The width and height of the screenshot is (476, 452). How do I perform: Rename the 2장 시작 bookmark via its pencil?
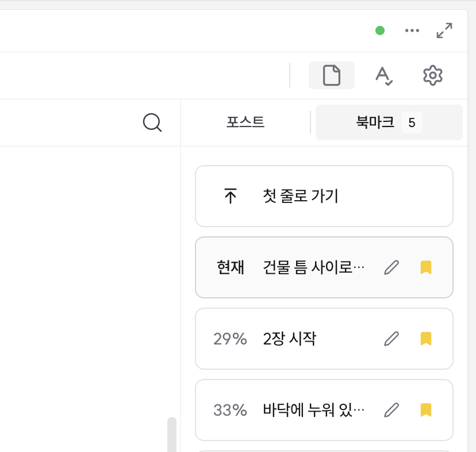391,339
